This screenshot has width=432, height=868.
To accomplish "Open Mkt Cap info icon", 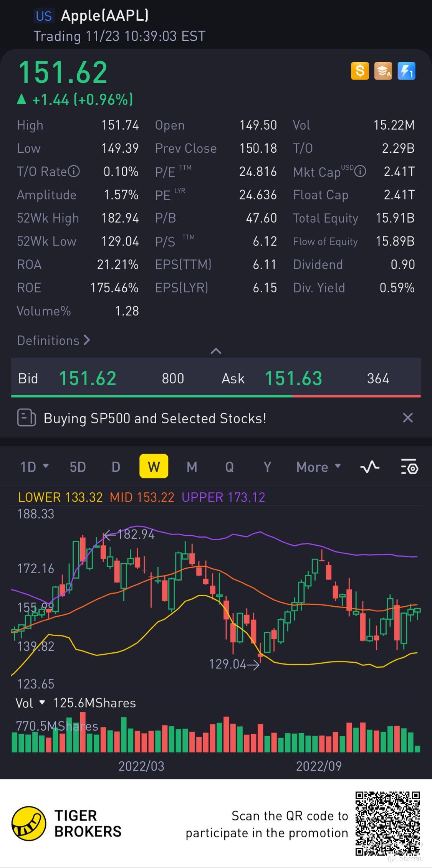I will click(x=360, y=171).
